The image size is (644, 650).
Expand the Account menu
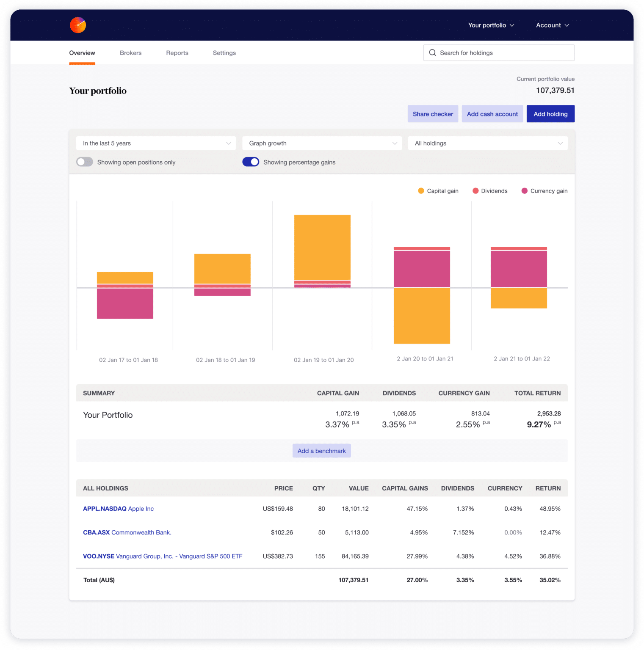tap(552, 25)
